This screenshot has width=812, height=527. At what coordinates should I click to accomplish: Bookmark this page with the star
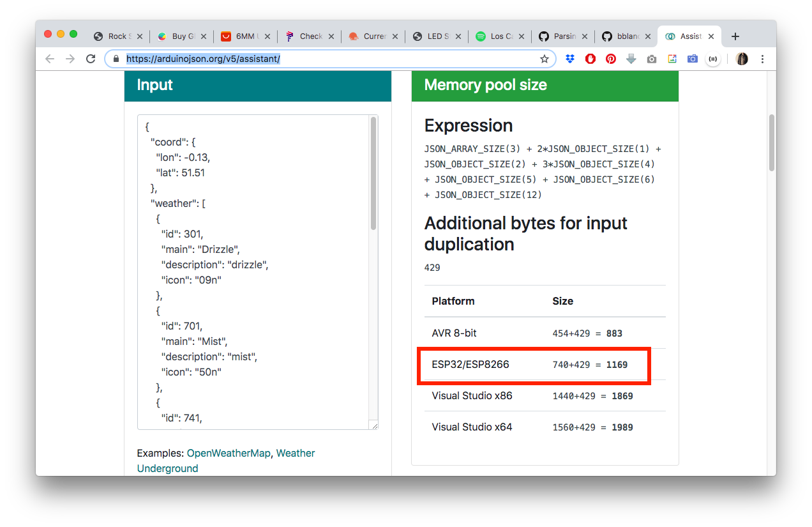[545, 59]
